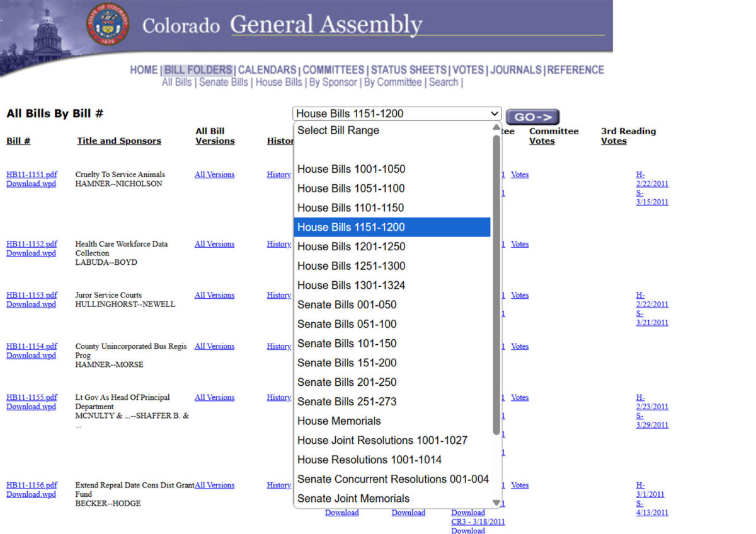Choose House Bills 1301-1324 option
Viewport: 756px width, 534px height.
coord(392,286)
